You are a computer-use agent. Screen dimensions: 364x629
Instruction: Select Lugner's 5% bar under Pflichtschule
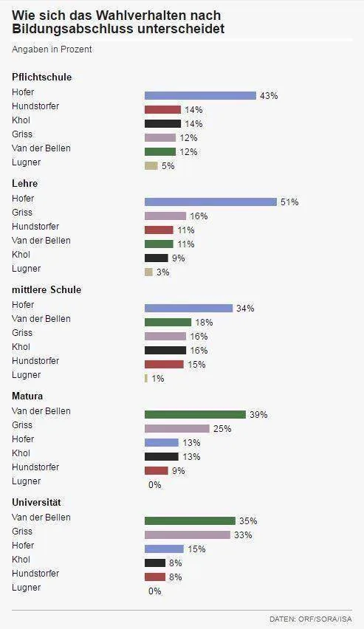(151, 165)
